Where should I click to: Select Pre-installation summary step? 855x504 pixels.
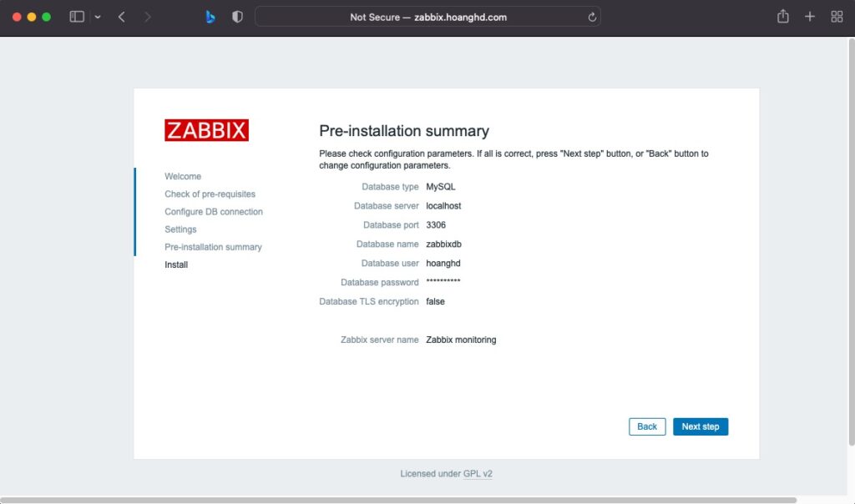[213, 247]
